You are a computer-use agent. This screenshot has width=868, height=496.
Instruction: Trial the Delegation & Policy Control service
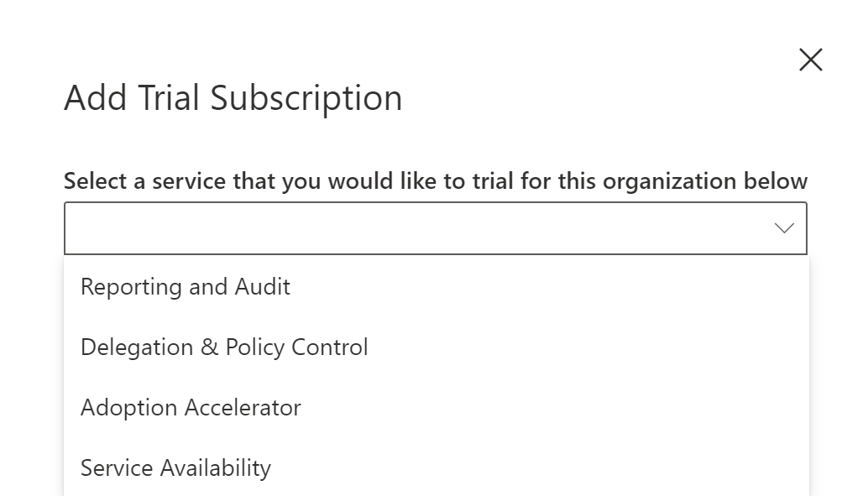[224, 347]
